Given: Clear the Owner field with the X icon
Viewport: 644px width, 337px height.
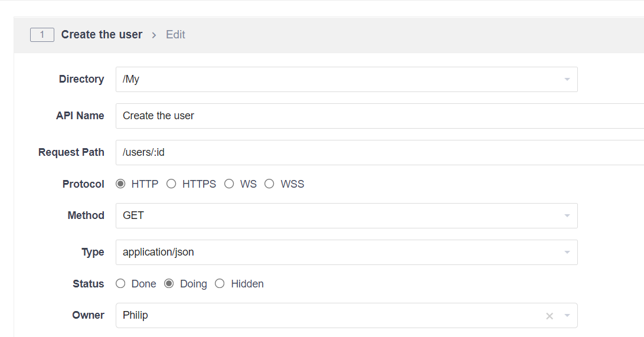Looking at the screenshot, I should [x=550, y=316].
